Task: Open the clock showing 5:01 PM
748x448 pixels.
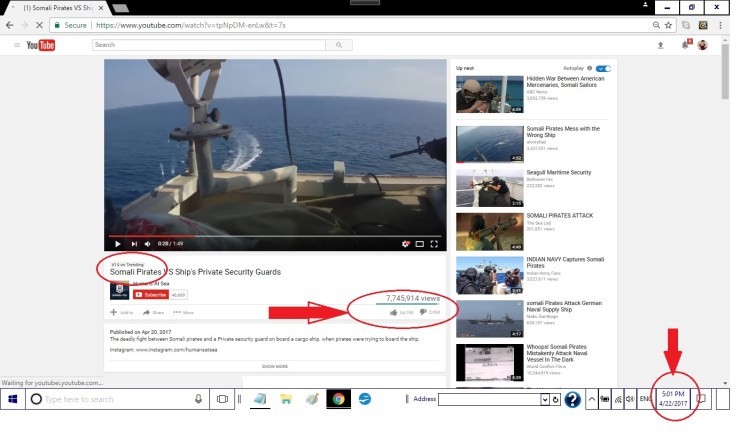Action: 673,399
